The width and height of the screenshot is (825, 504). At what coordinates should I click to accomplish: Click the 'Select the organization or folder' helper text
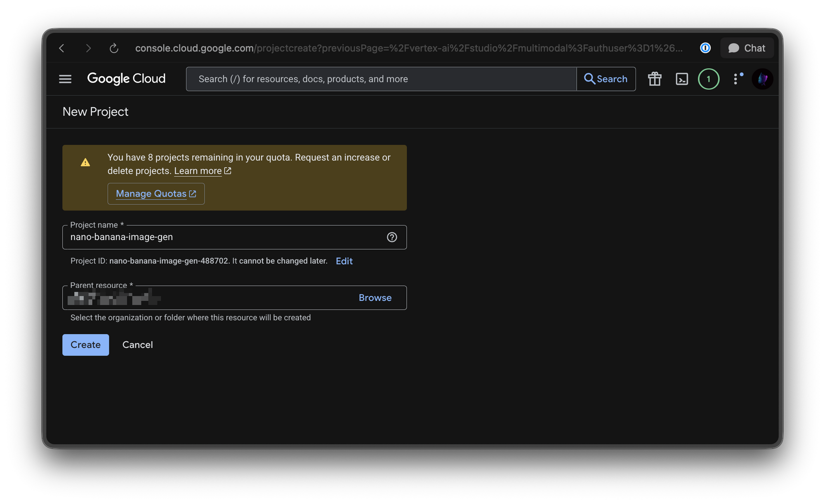(191, 318)
